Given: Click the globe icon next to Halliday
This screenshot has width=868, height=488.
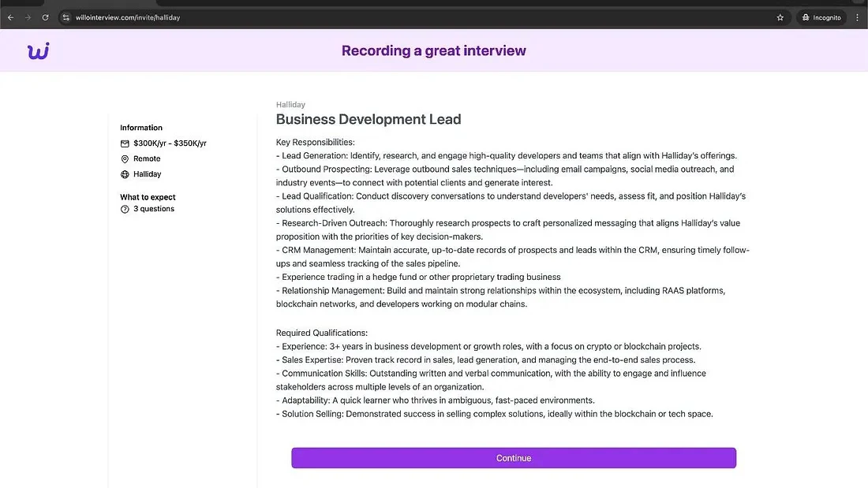Looking at the screenshot, I should coord(125,174).
